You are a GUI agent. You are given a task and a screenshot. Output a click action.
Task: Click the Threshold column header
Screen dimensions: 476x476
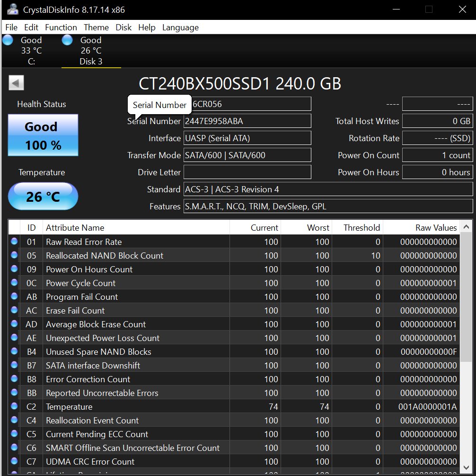click(357, 227)
